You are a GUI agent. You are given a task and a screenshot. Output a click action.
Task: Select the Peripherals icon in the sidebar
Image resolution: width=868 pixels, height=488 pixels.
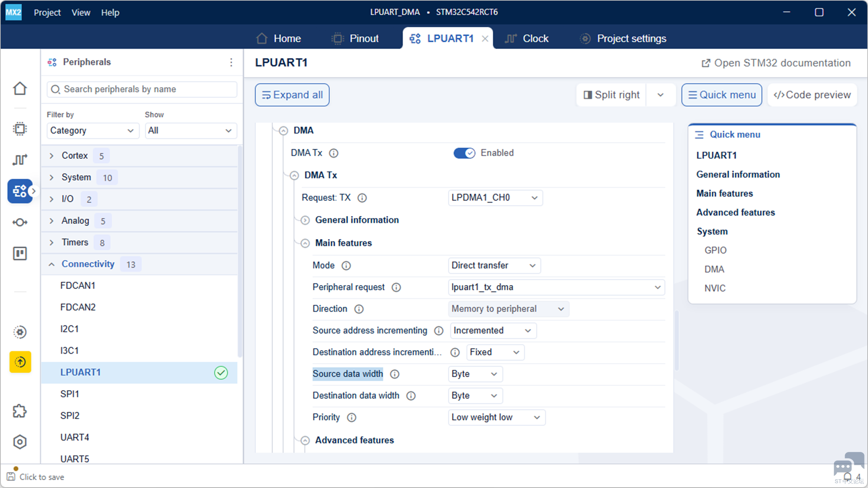coord(20,191)
